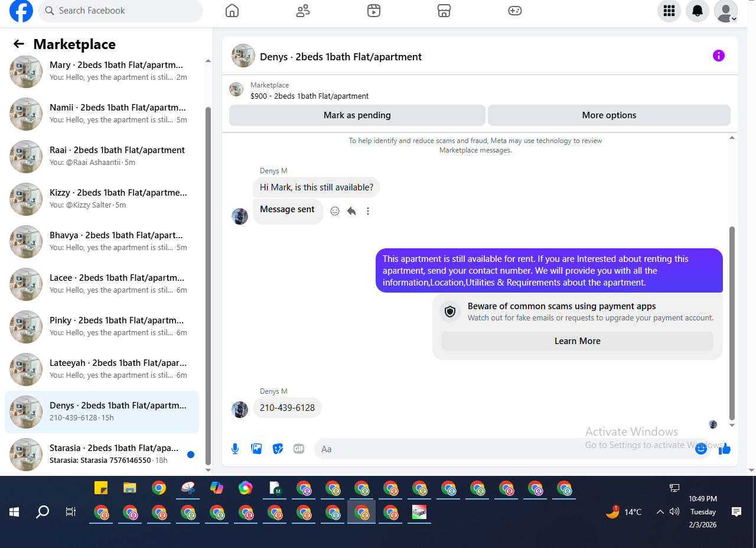This screenshot has height=548, width=756.
Task: Open Copilot from the taskbar
Action: [217, 488]
